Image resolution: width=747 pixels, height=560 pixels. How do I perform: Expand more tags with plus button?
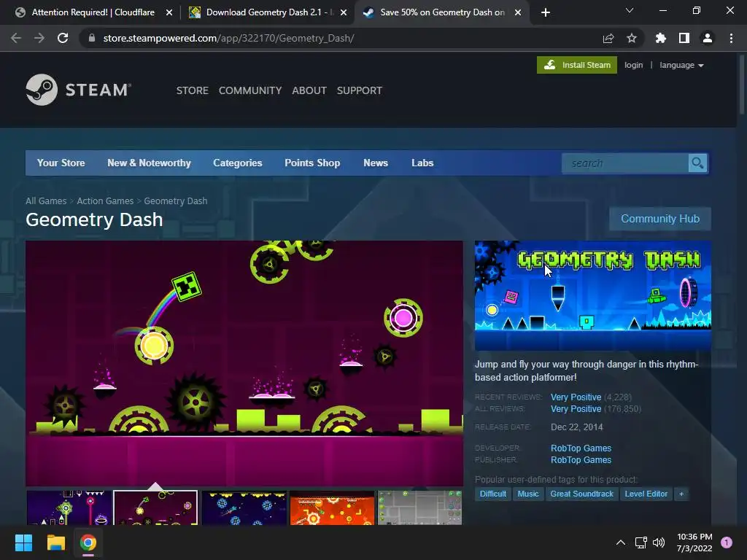[681, 494]
